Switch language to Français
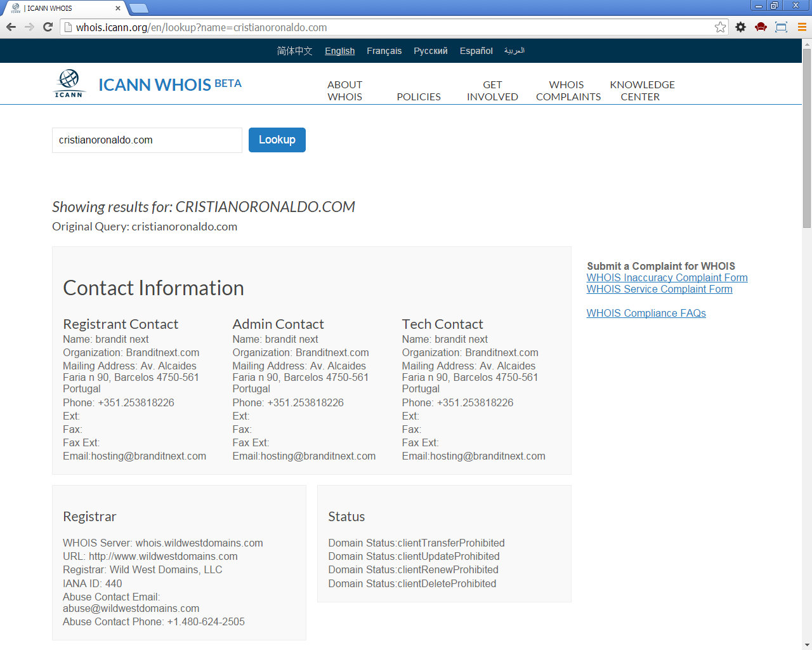 coord(384,51)
